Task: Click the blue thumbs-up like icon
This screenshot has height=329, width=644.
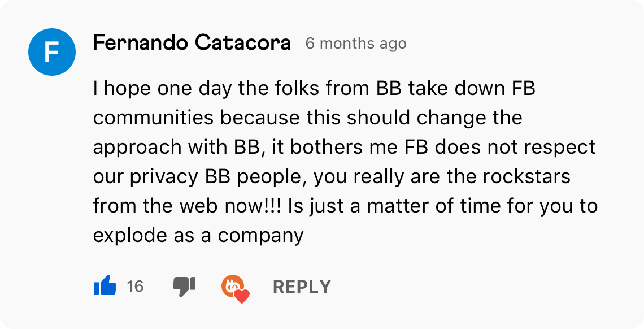Action: 105,287
